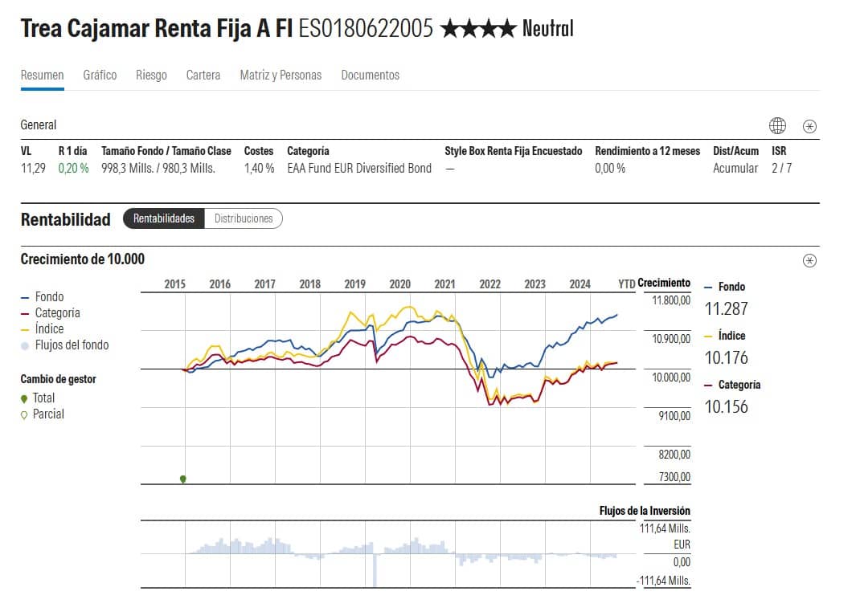The width and height of the screenshot is (856, 616).
Task: Open the Gráfico tab
Action: [x=100, y=75]
